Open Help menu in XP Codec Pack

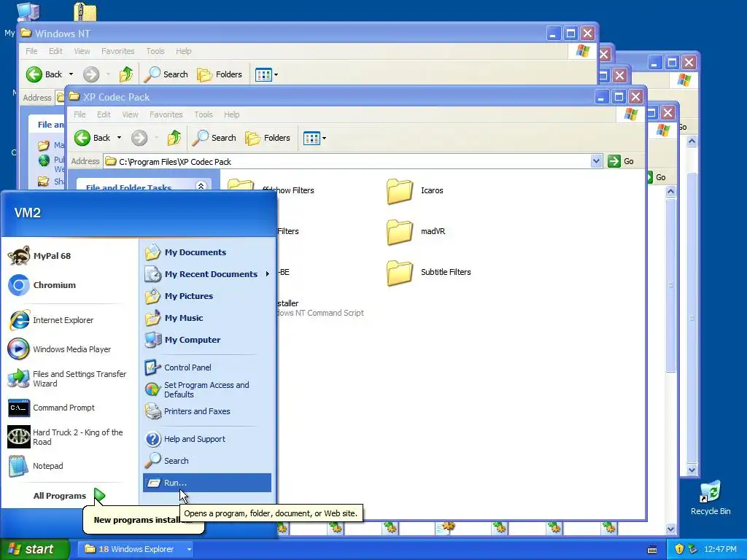tap(231, 114)
